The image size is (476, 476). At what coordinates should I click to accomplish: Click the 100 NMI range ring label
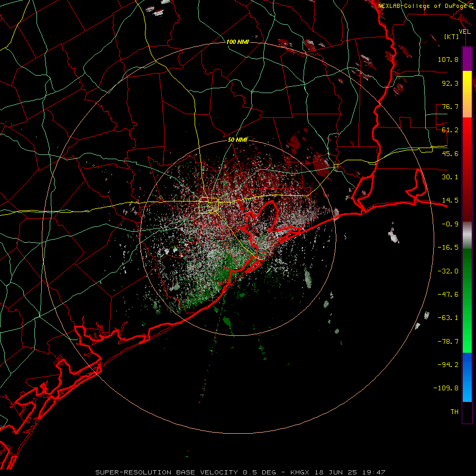(x=237, y=42)
